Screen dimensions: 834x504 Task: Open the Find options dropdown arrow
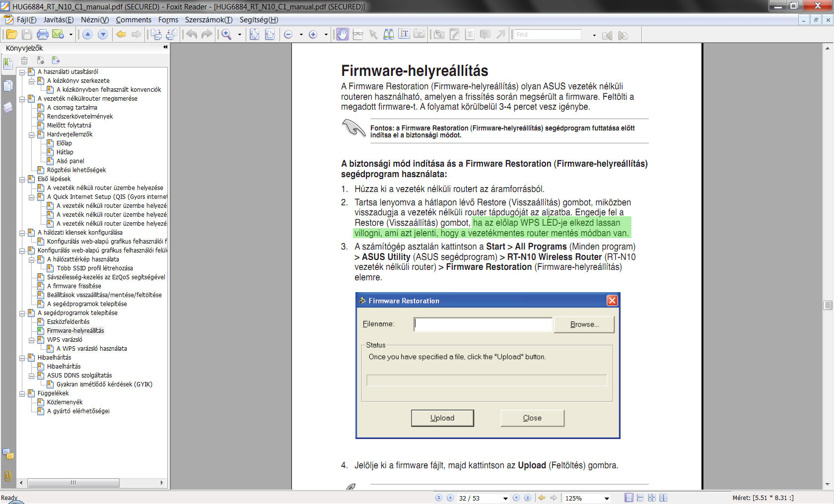point(594,35)
